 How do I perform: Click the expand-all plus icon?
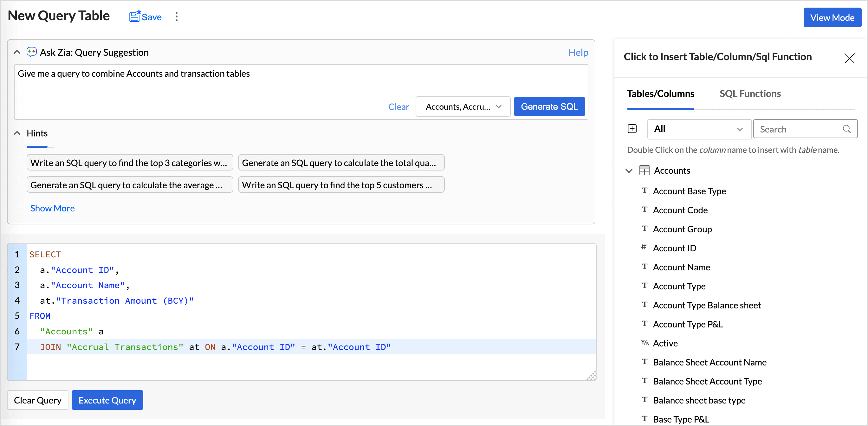click(632, 129)
